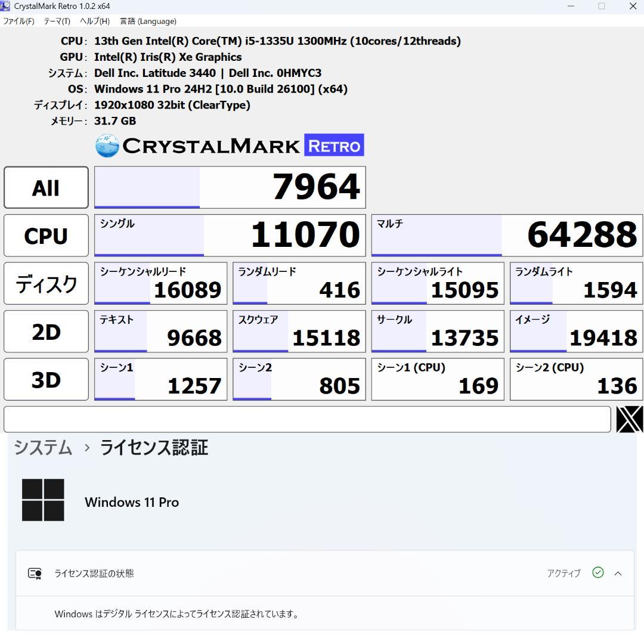Click the シーケンシャルリード score 16089

pos(160,283)
